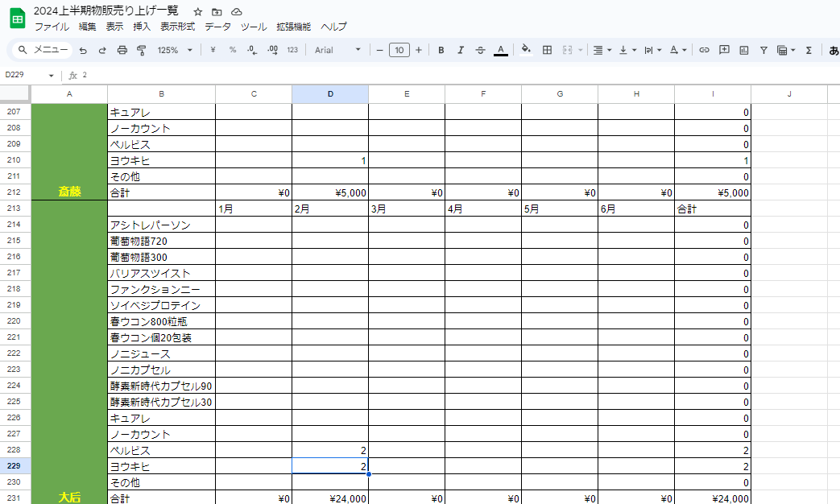Open the Arial font dropdown

(x=337, y=50)
